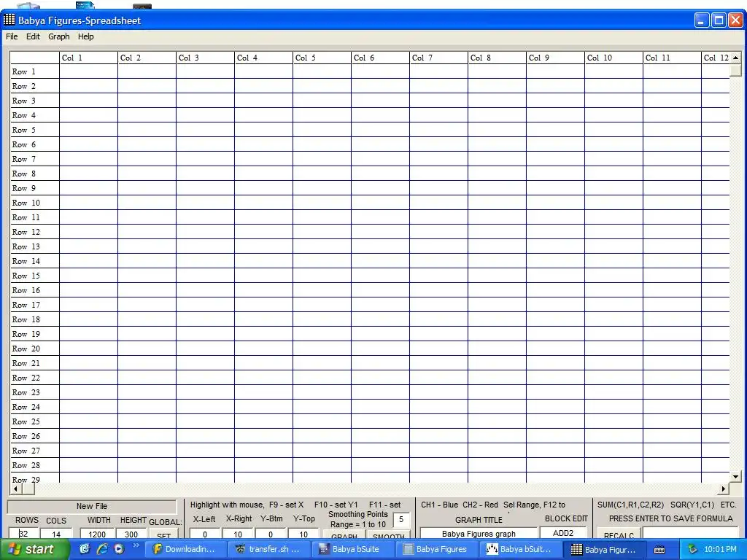Click the GLOBAL SET button
The height and width of the screenshot is (560, 747).
coord(164,534)
